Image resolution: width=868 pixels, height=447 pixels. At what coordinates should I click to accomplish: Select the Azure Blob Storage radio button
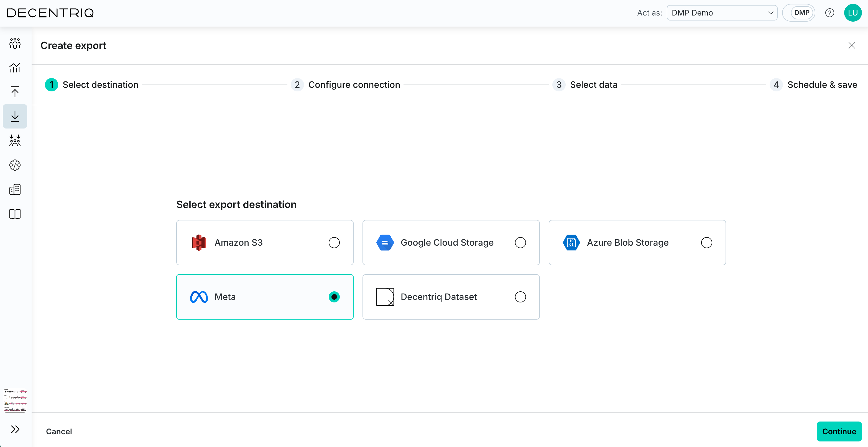point(707,243)
